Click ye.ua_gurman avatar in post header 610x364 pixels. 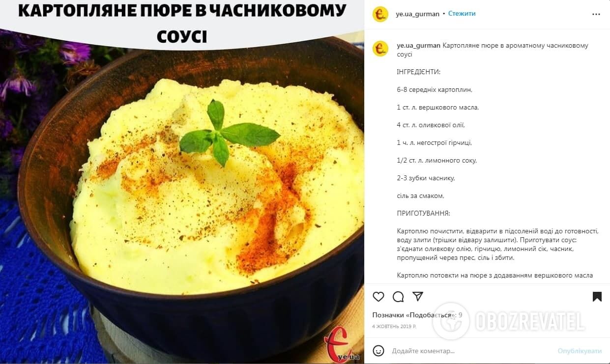pos(380,14)
